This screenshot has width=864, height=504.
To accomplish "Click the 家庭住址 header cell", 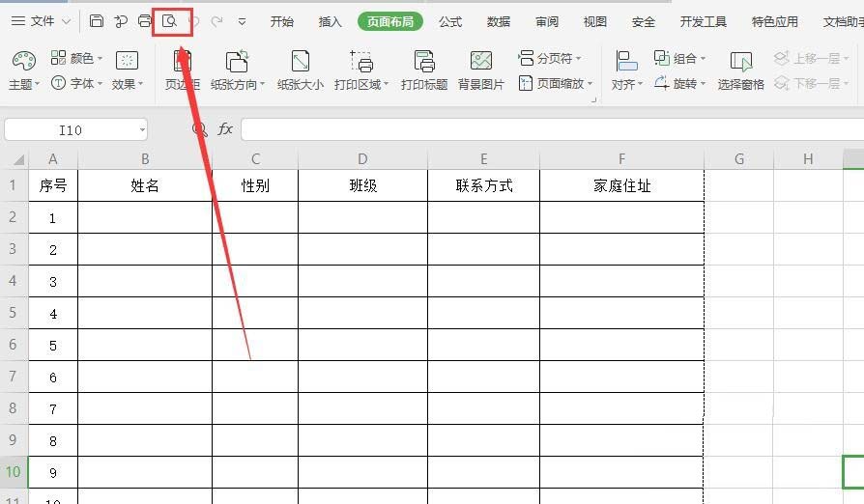I will tap(621, 185).
